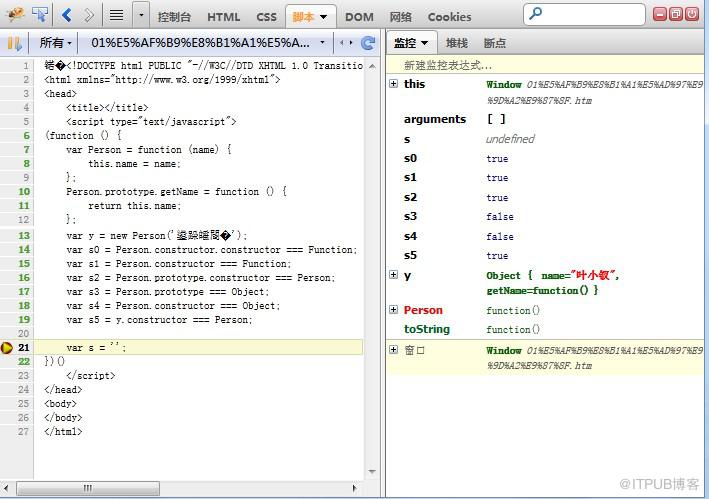Click the blue rerun refresh icon
709x499 pixels.
[x=368, y=43]
